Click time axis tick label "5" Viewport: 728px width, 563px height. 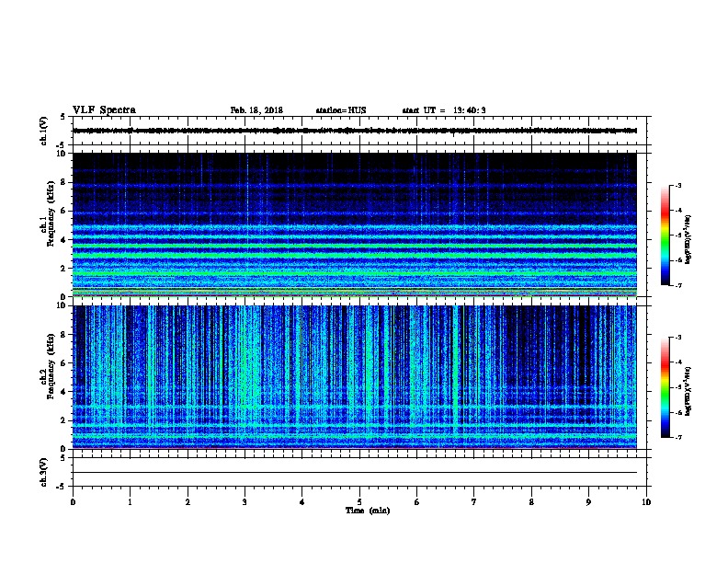359,502
